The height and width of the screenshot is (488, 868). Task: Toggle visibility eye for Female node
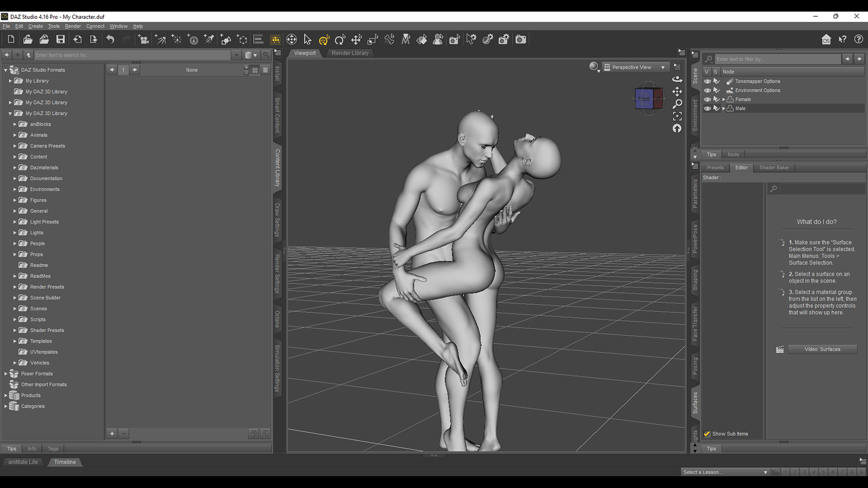[708, 99]
